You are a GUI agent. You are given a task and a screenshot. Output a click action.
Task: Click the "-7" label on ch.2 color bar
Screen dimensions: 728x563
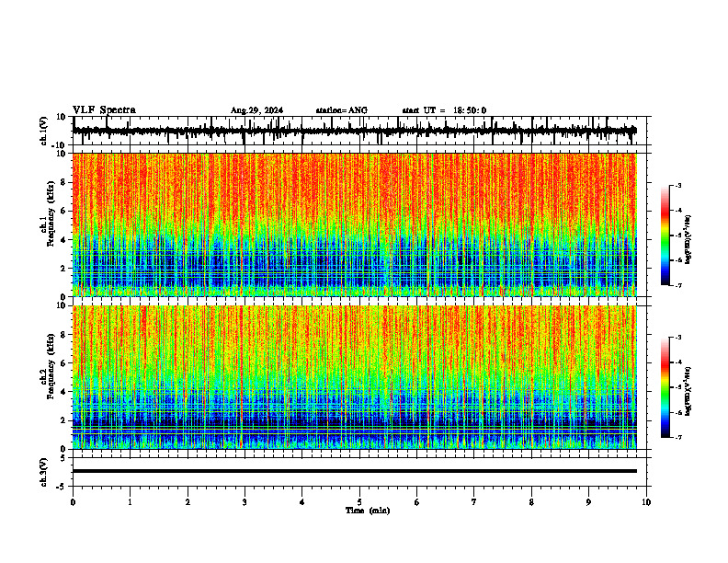[x=678, y=437]
